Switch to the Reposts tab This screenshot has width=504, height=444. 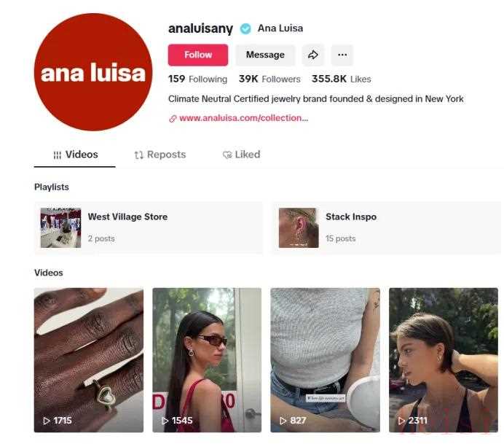(160, 155)
